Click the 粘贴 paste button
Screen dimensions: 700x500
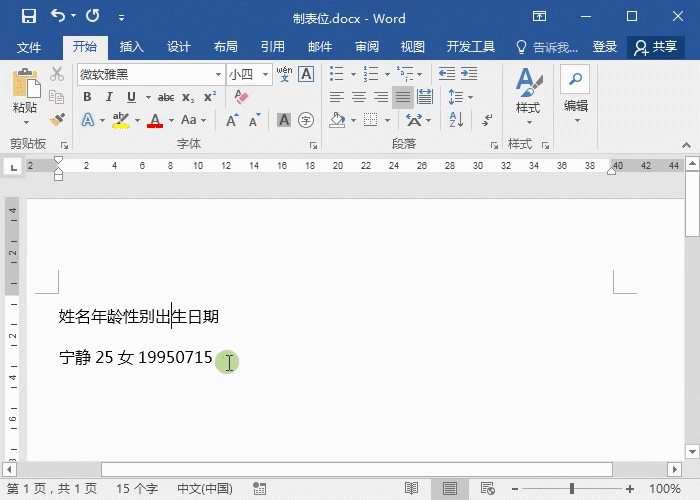click(25, 96)
